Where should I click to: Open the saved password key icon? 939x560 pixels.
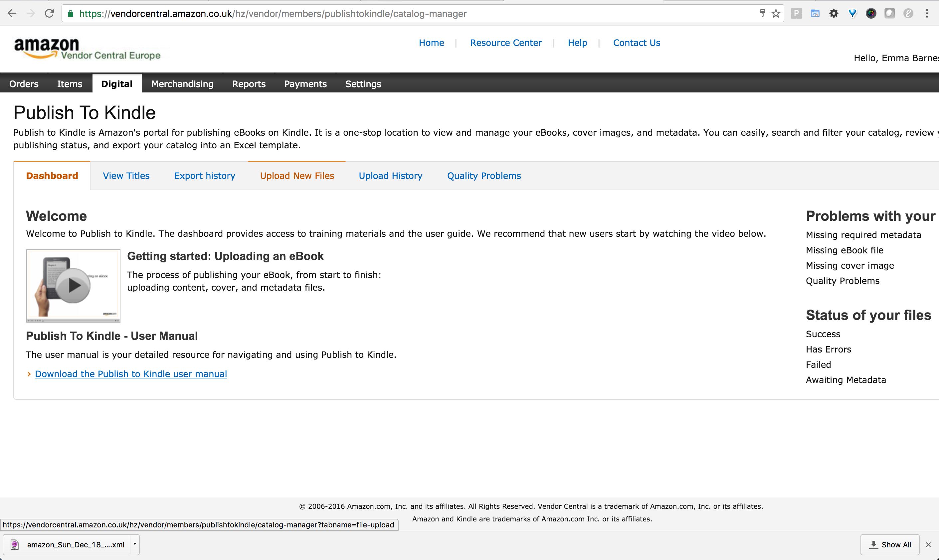(x=762, y=14)
